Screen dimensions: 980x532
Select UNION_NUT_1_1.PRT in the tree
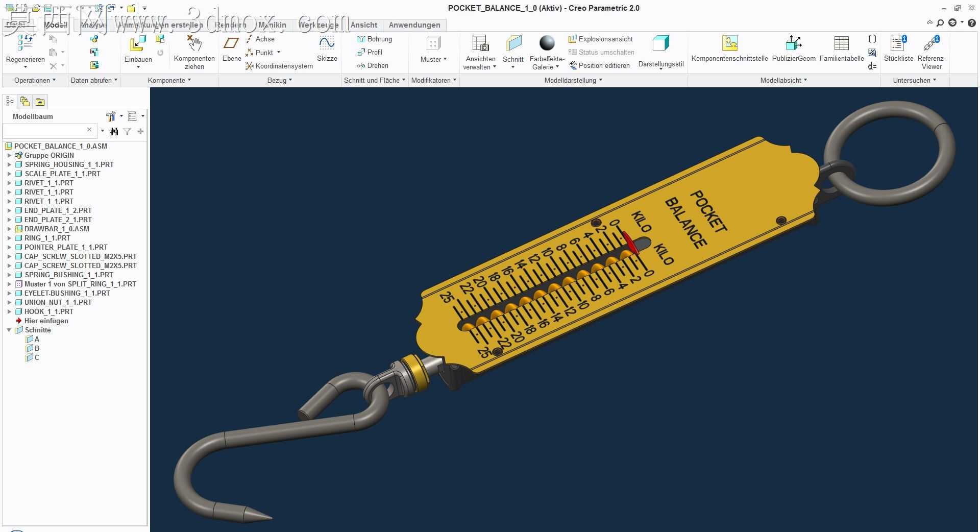(x=58, y=302)
